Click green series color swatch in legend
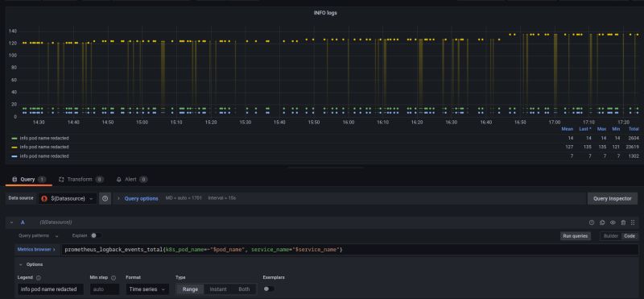The width and height of the screenshot is (644, 299). (x=14, y=139)
